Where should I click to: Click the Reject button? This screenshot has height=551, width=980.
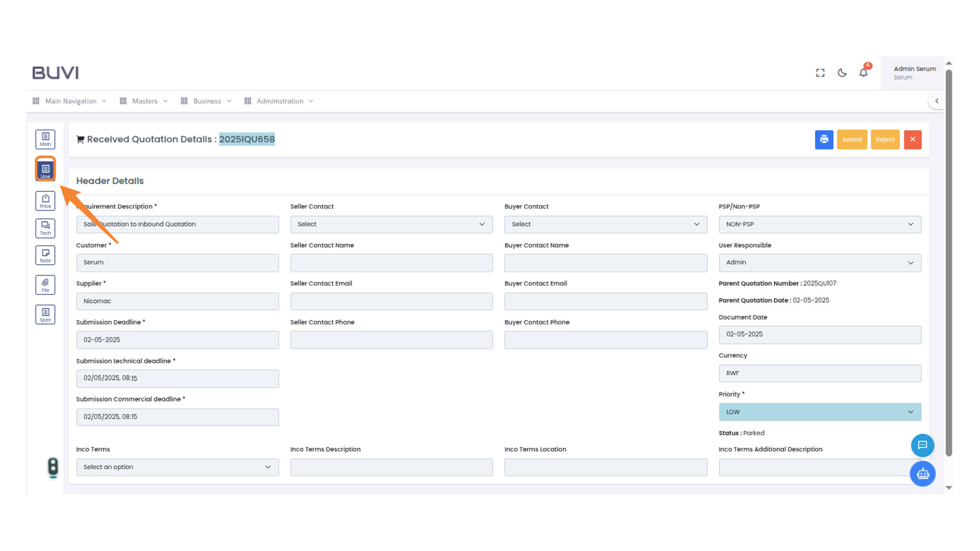885,140
